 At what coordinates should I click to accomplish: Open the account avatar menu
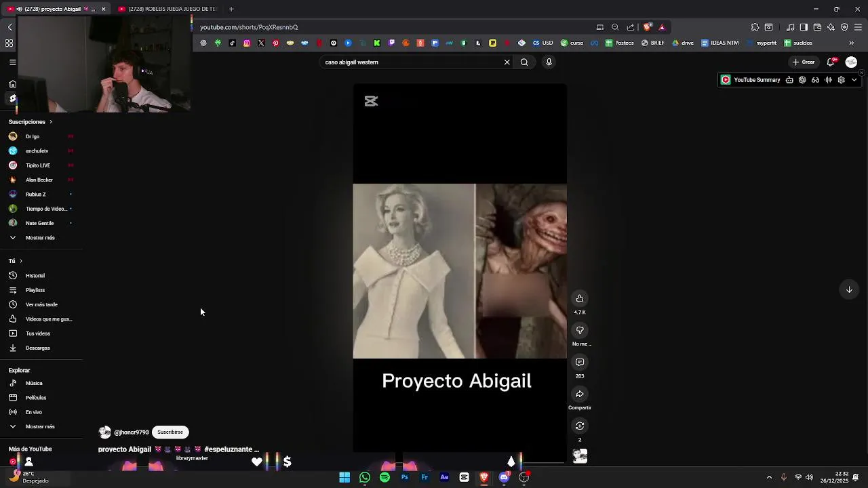click(x=852, y=62)
